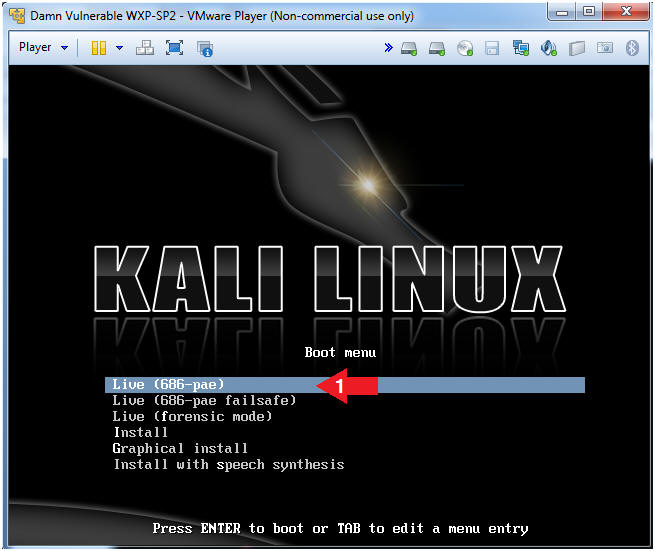Click the first hard disk device icon
The image size is (655, 551).
pos(409,48)
